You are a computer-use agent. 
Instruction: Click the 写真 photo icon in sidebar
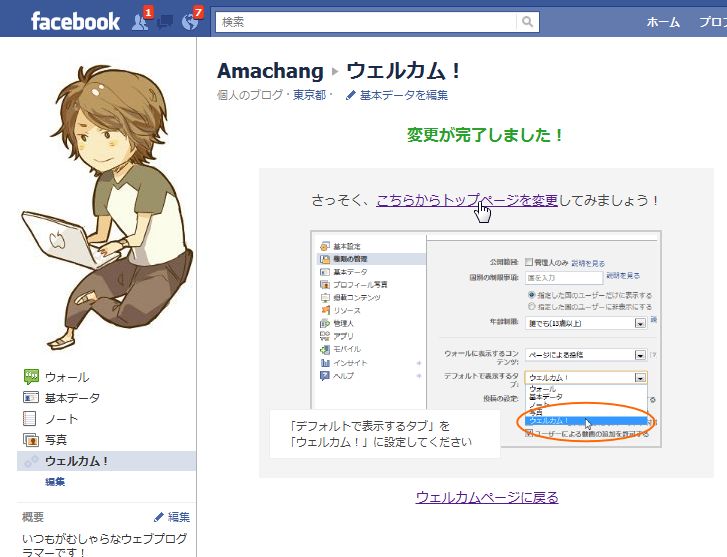(x=31, y=439)
